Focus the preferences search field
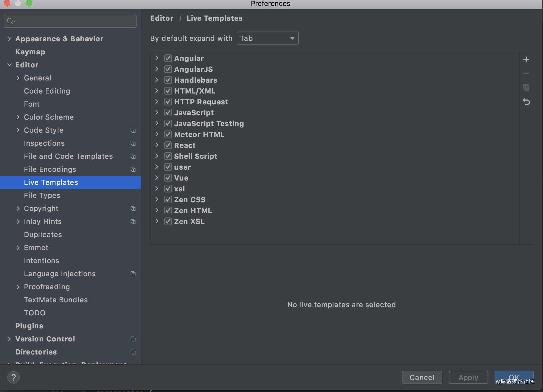 pos(70,21)
